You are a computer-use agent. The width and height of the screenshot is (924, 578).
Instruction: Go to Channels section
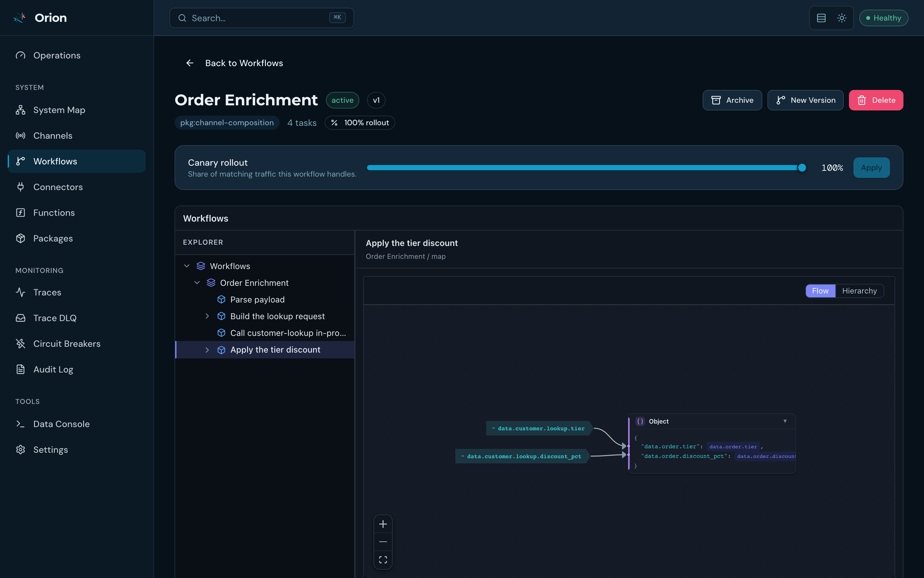76,136
